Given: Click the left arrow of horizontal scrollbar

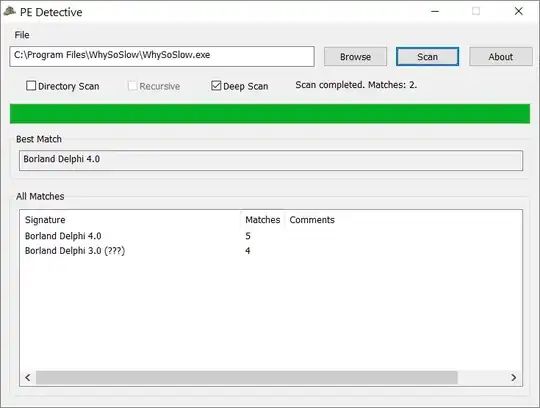Looking at the screenshot, I should click(28, 377).
